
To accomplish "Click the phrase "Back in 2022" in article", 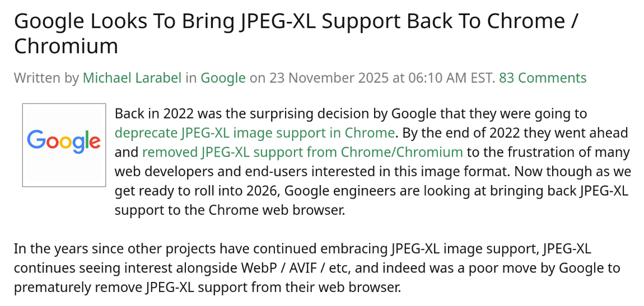I will point(148,114).
